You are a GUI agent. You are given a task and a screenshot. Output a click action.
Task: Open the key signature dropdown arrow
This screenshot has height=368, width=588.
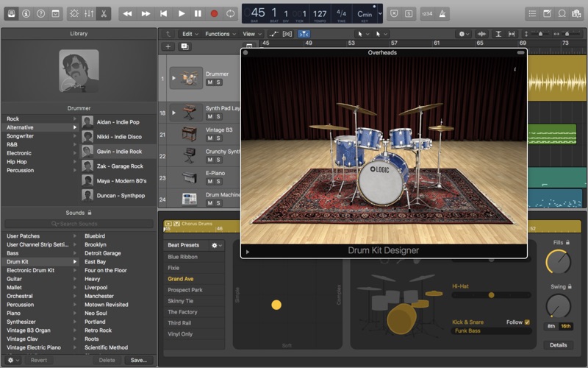click(x=380, y=14)
